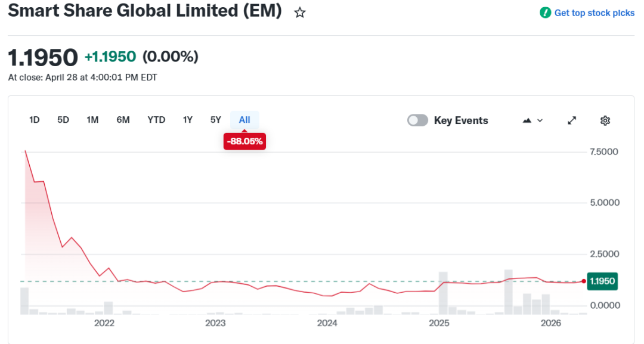
Task: Select the 6M time range
Action: pyautogui.click(x=123, y=120)
